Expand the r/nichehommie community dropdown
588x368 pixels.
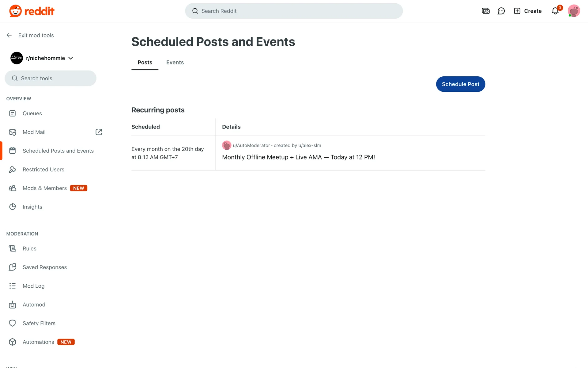(x=71, y=58)
